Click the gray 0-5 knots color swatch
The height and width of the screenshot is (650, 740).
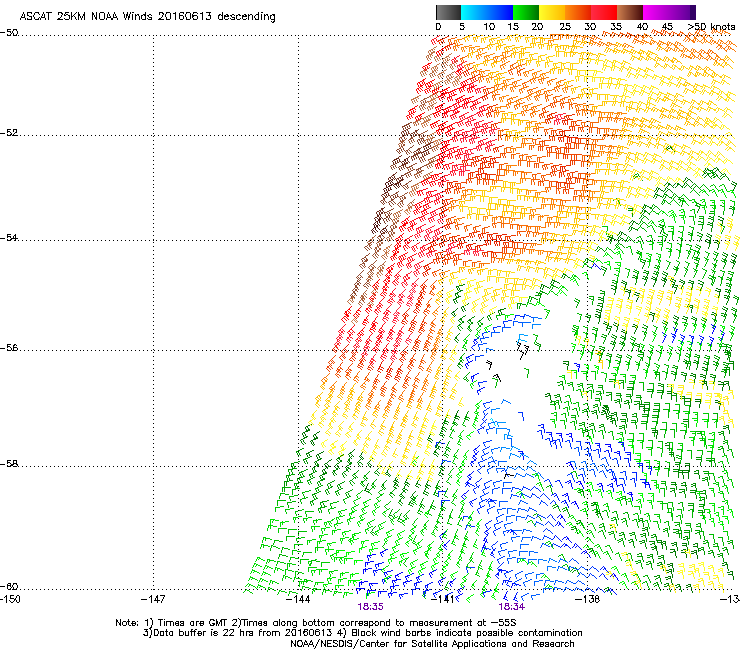coord(448,12)
